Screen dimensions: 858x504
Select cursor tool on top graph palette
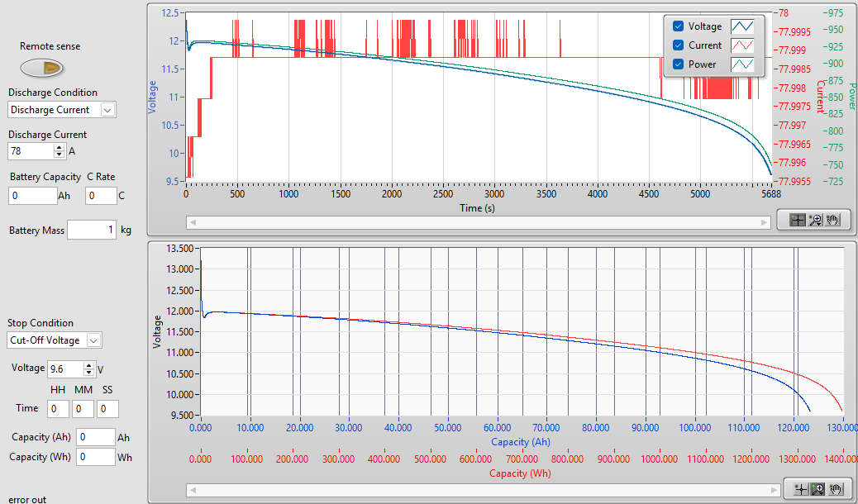click(x=798, y=220)
